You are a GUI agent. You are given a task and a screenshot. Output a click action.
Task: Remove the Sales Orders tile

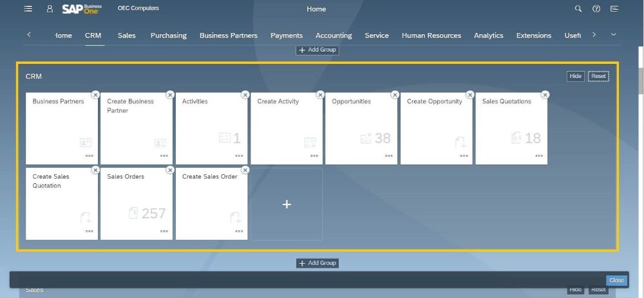170,170
